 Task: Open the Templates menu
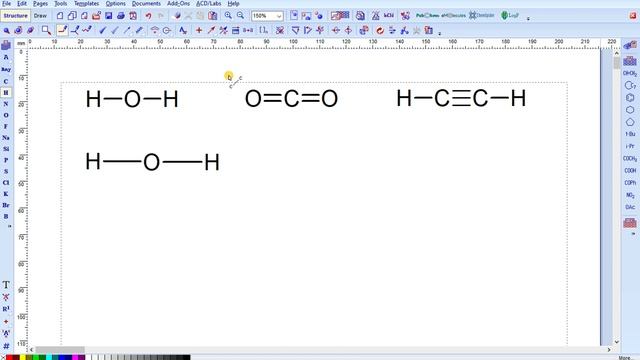(x=86, y=3)
